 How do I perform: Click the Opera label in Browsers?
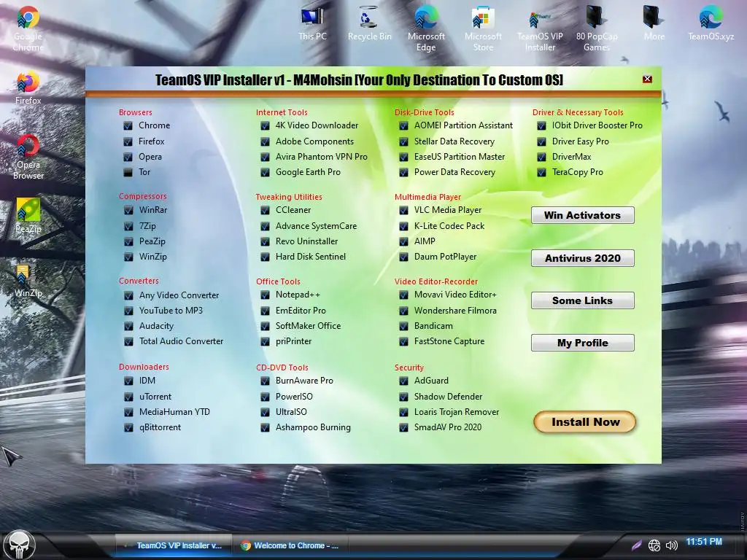pyautogui.click(x=150, y=157)
